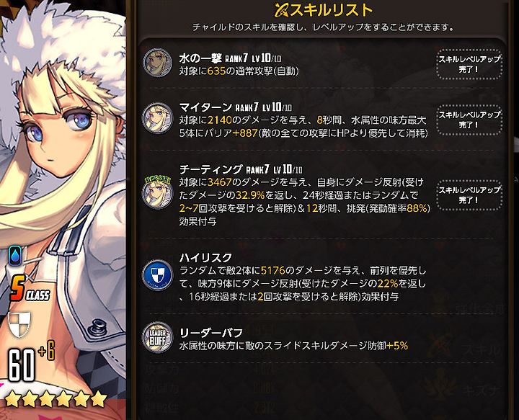Click the white defender shield icon
519x420 pixels.
[19, 323]
